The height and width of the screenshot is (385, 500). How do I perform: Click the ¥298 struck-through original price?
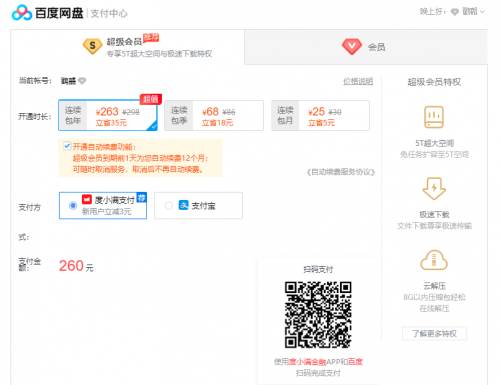(131, 112)
